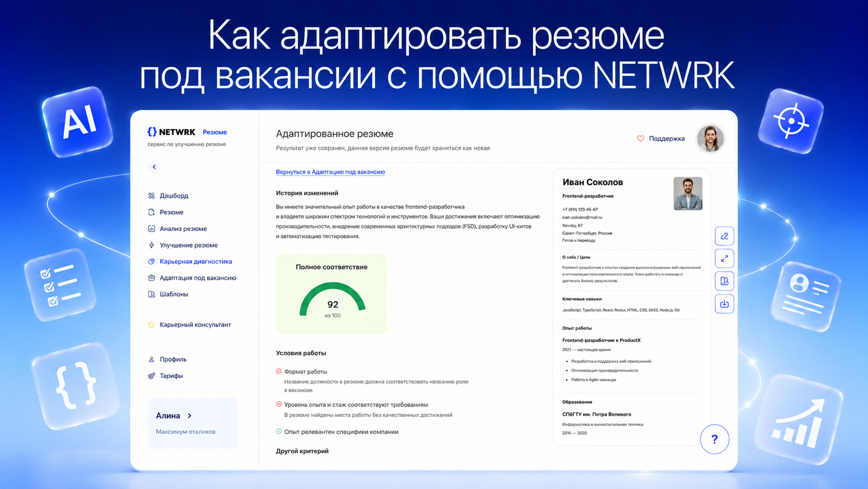Click red status icon by Уровень опыта
Image resolution: width=868 pixels, height=489 pixels.
(279, 404)
